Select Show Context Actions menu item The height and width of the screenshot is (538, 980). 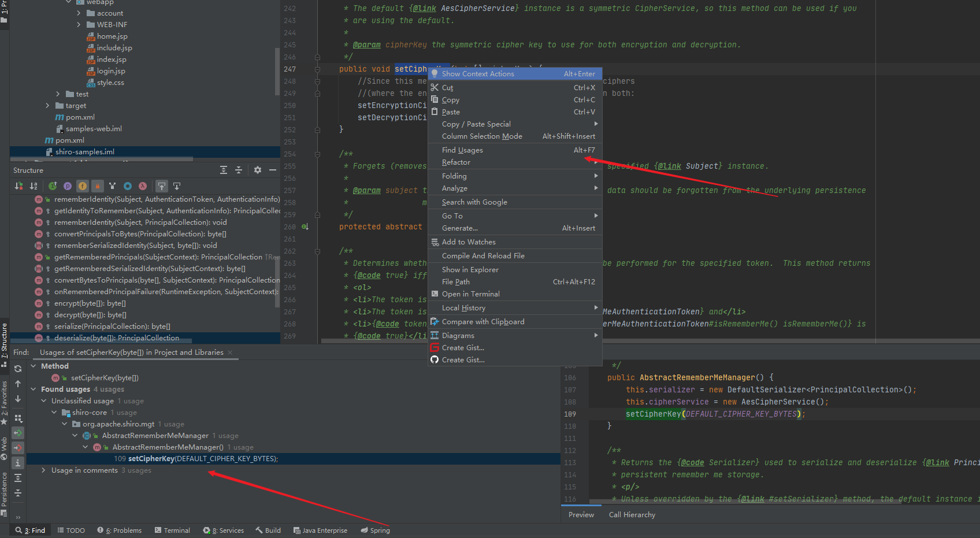click(515, 73)
